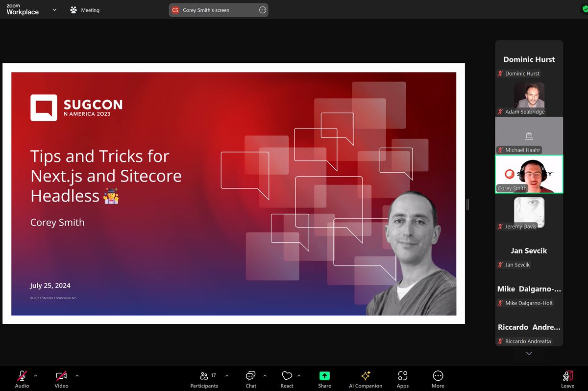Open the Participants panel
This screenshot has height=391, width=588.
tap(204, 378)
